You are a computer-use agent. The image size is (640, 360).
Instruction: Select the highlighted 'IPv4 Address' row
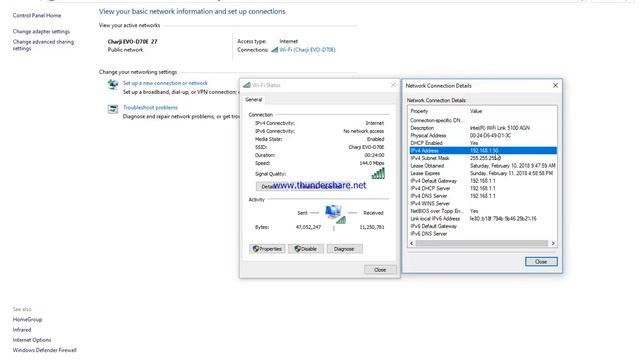pyautogui.click(x=482, y=151)
